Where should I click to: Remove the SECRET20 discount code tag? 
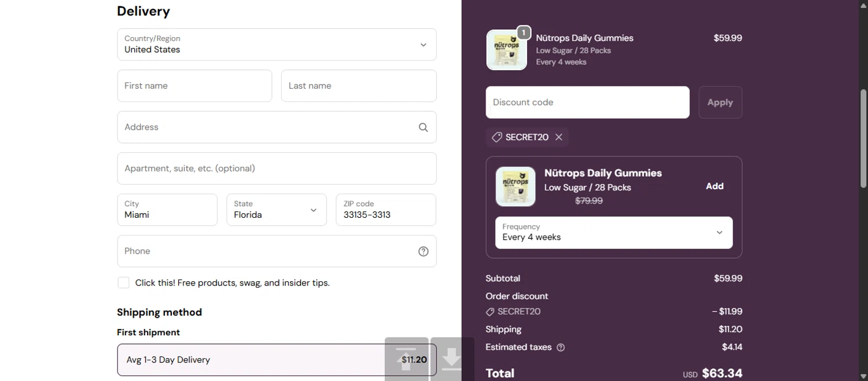coord(558,137)
